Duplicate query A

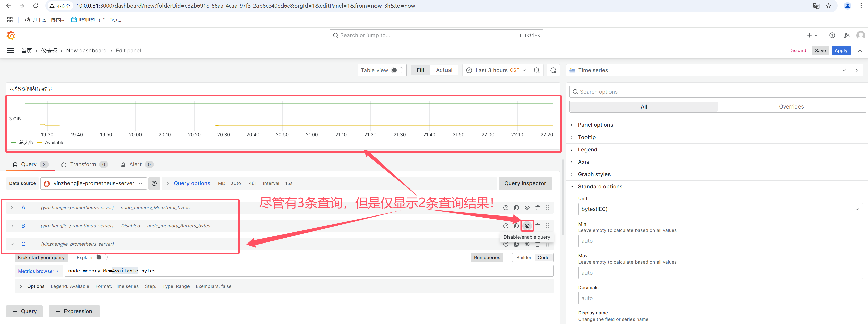516,208
